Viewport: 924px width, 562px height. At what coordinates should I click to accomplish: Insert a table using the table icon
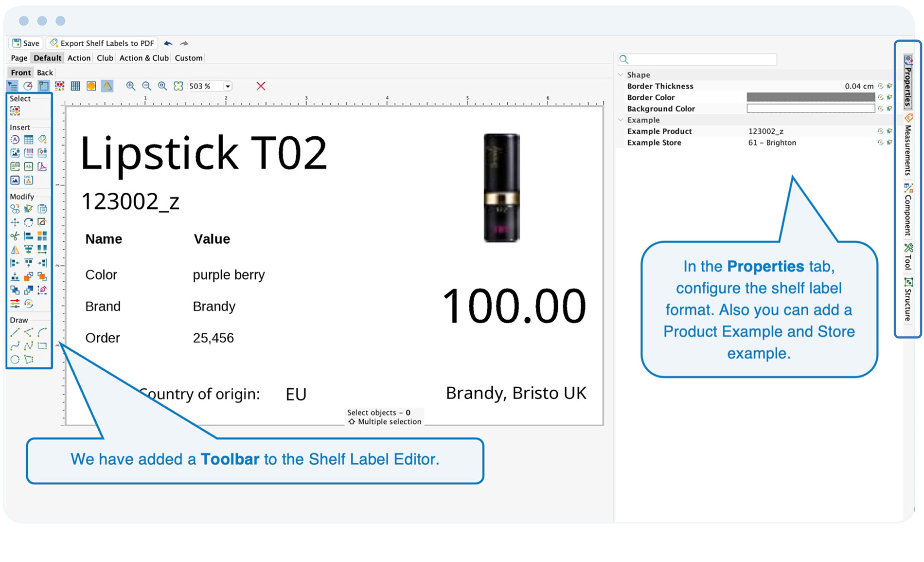pyautogui.click(x=29, y=140)
